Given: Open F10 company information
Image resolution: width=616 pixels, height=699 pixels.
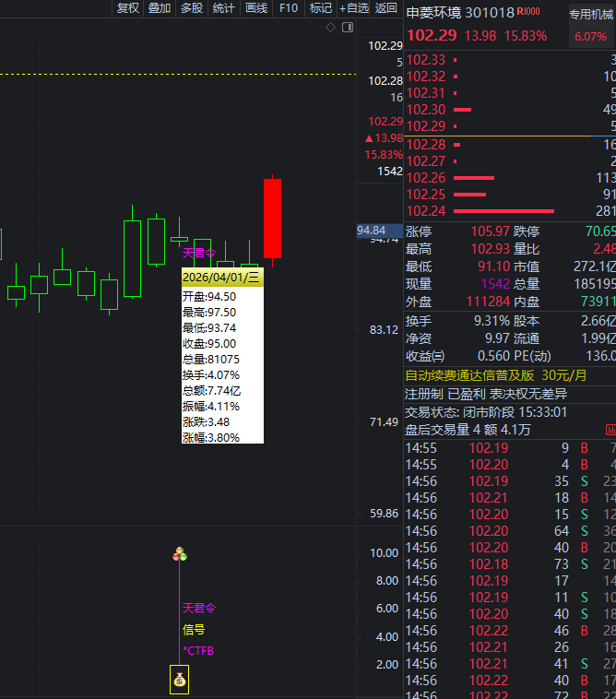Looking at the screenshot, I should point(289,8).
